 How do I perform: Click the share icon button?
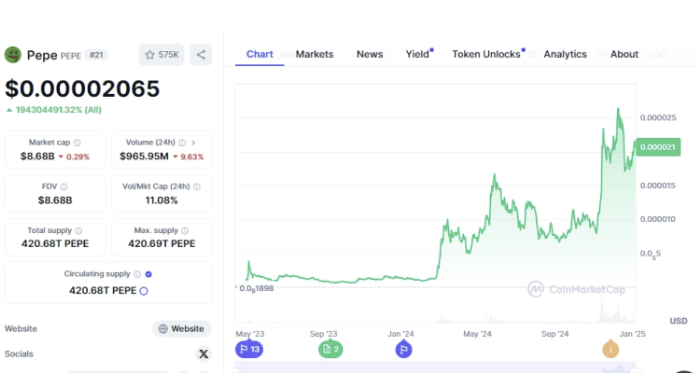point(201,55)
